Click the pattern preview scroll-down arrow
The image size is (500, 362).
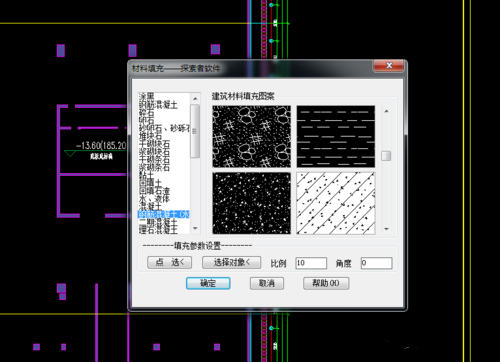point(386,229)
